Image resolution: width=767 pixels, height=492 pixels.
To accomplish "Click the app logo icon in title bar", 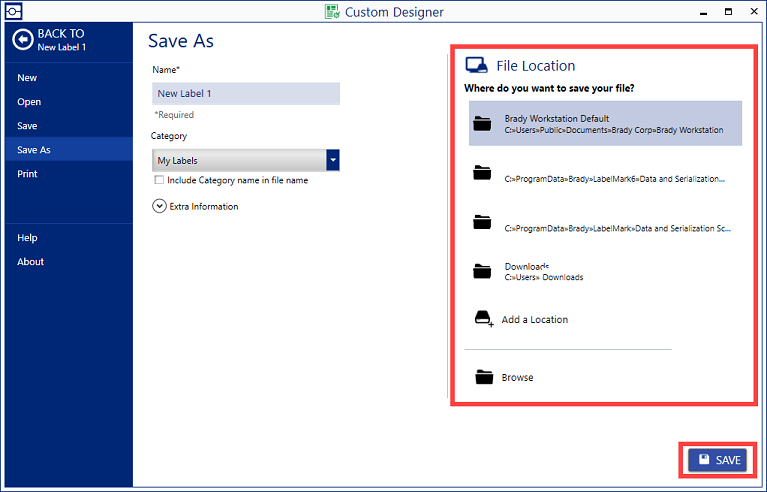I will tap(13, 11).
